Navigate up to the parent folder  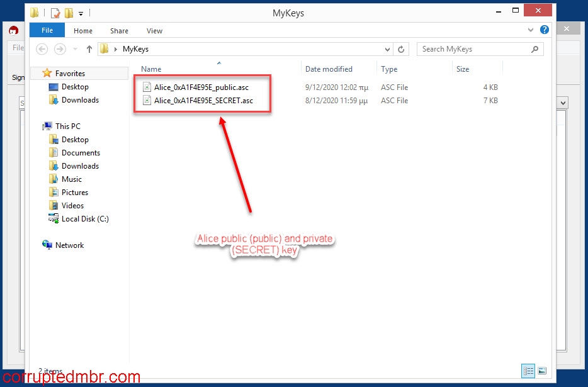coord(89,49)
